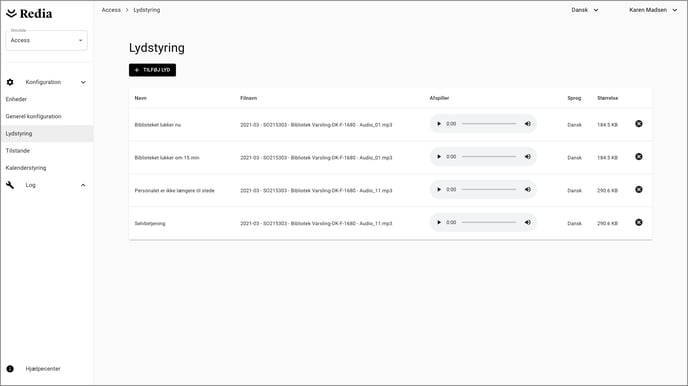The height and width of the screenshot is (386, 688).
Task: Open the Dansk language dropdown
Action: click(584, 10)
